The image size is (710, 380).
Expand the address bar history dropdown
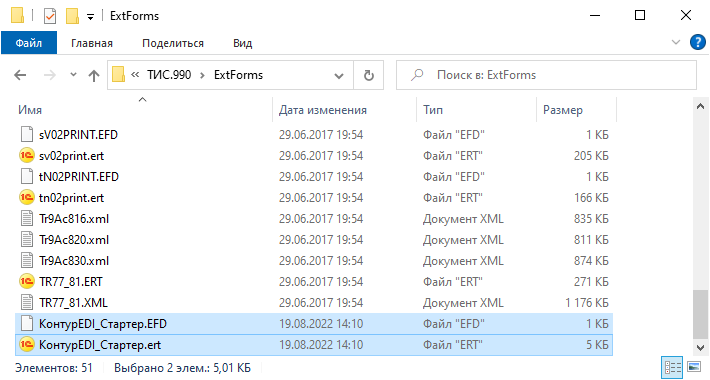click(x=339, y=76)
